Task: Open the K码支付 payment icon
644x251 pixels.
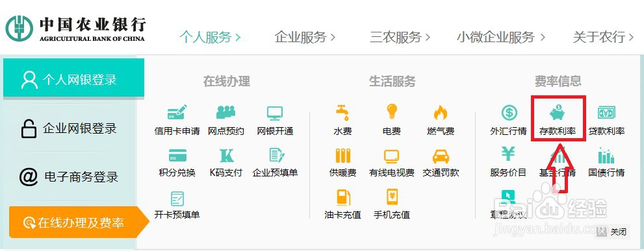Action: (x=226, y=156)
